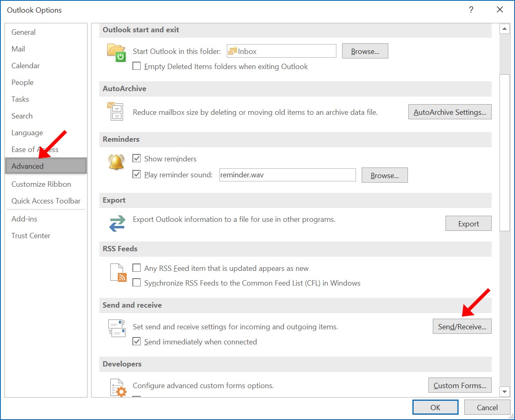Viewport: 515px width, 420px height.
Task: Open the Language category
Action: point(46,133)
